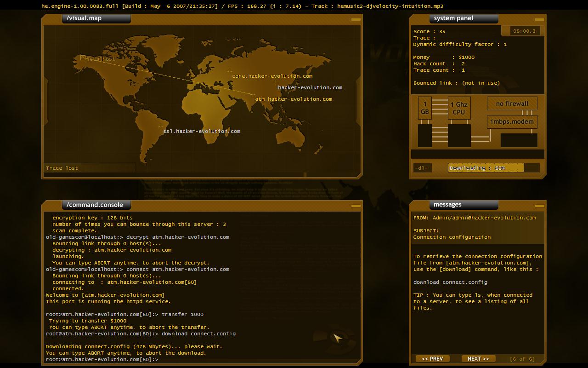Screen dimensions: 588x368
Task: Click the 1 GB memory module
Action: 425,108
